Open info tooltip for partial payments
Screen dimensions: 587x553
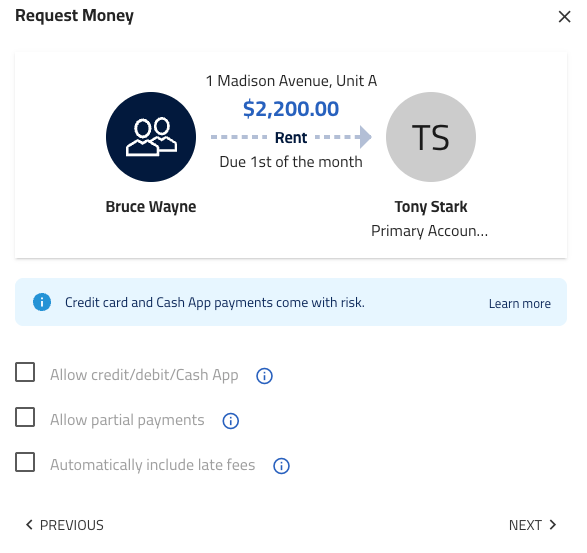tap(231, 420)
